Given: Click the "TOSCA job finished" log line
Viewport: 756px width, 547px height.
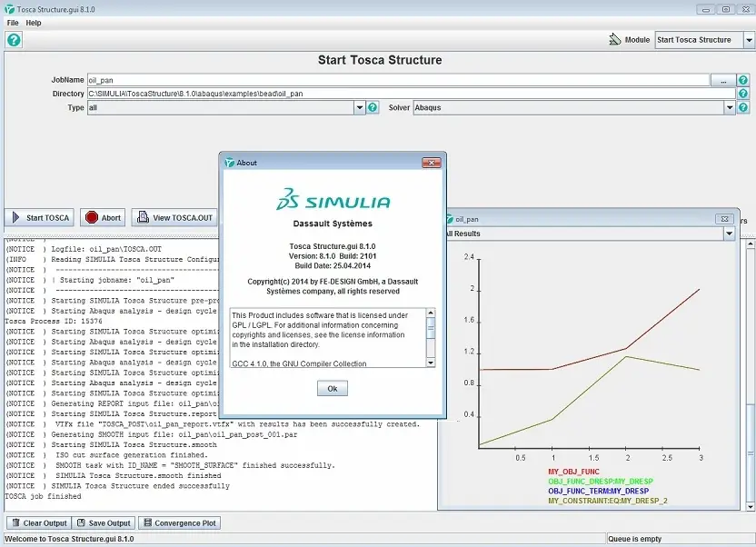Looking at the screenshot, I should point(43,496).
